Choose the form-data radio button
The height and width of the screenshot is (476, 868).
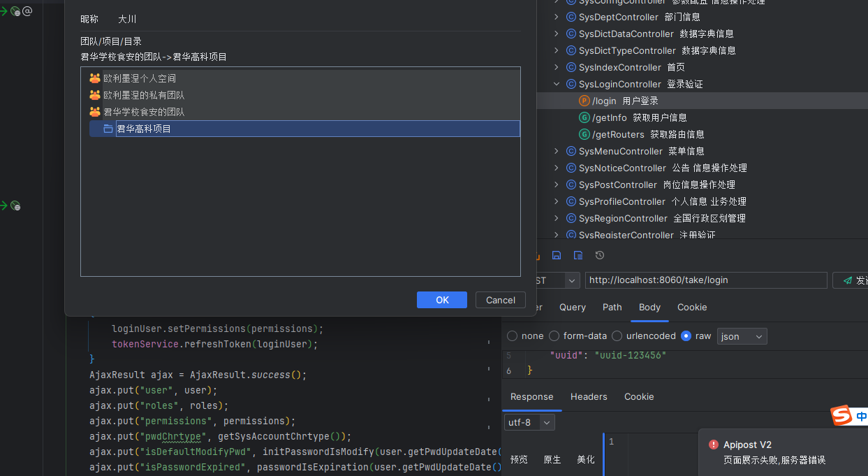pyautogui.click(x=554, y=336)
